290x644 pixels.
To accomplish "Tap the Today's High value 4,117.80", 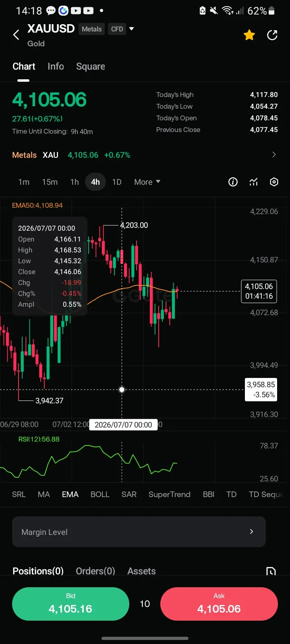I will [x=264, y=95].
